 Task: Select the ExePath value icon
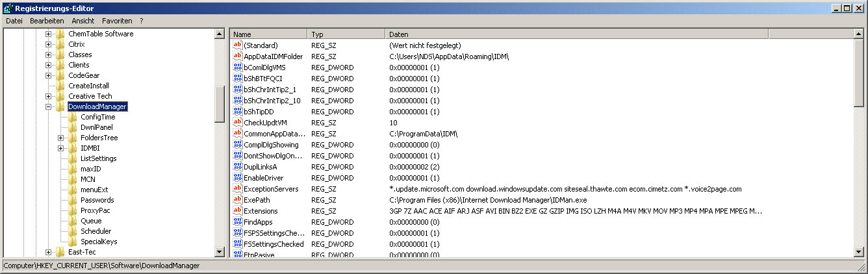coord(237,200)
